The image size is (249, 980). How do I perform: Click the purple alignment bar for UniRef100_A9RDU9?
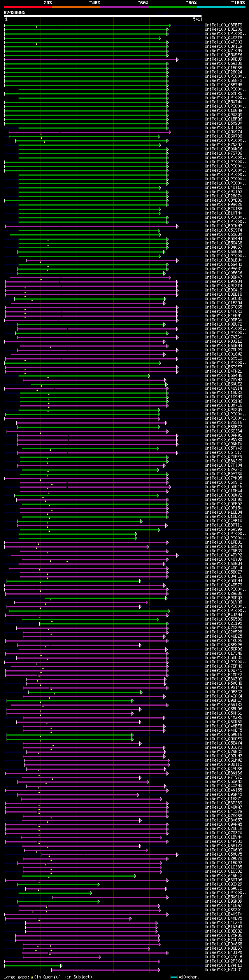91,59
